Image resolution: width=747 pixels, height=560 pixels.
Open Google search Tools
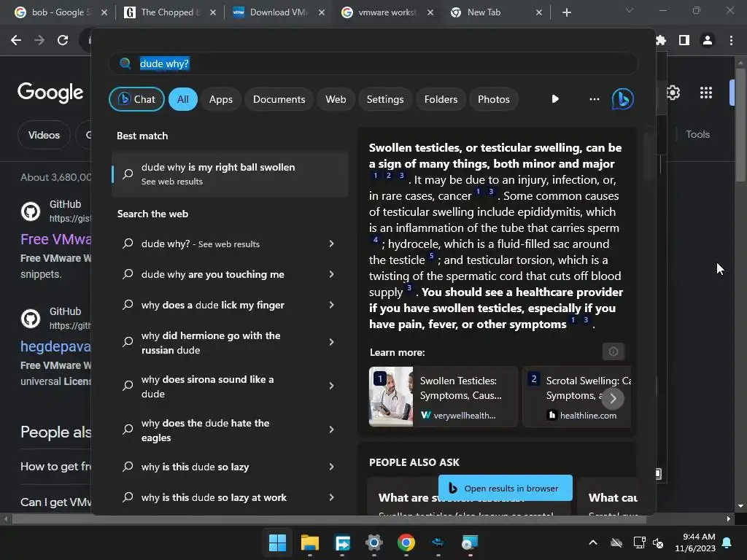tap(697, 134)
